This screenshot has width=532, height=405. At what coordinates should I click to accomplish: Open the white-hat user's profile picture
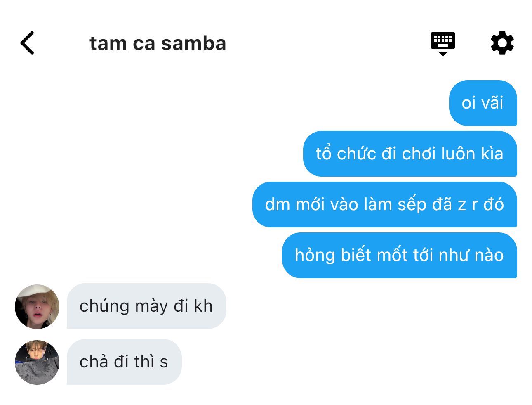point(37,306)
